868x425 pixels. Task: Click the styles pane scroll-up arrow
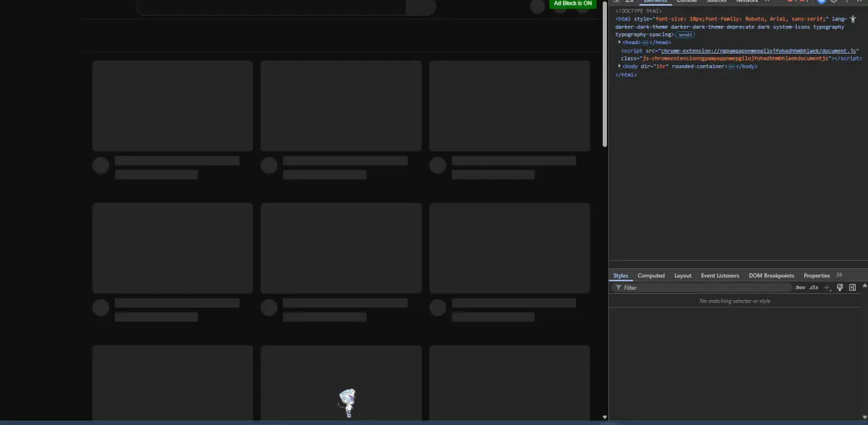865,285
